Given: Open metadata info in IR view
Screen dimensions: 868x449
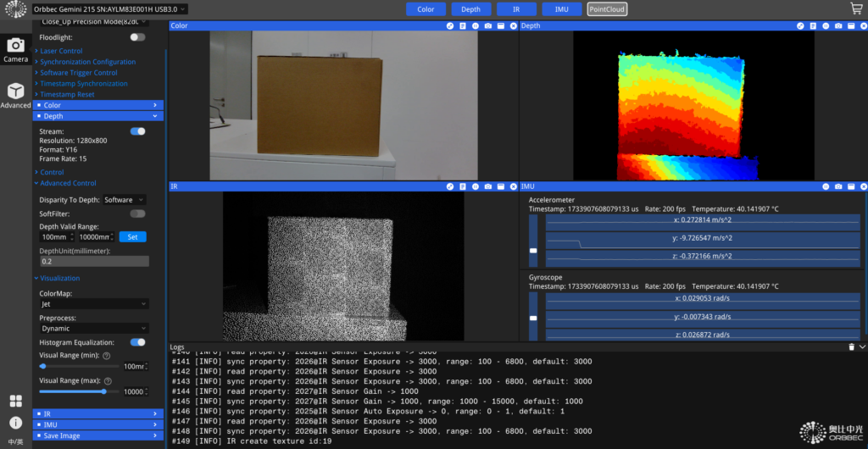Looking at the screenshot, I should click(463, 187).
